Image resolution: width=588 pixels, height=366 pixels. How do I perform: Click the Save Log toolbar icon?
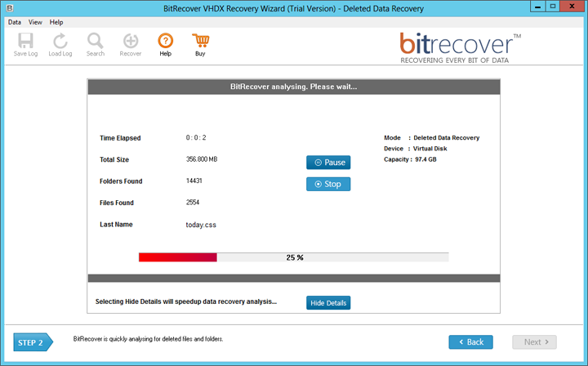coord(25,45)
